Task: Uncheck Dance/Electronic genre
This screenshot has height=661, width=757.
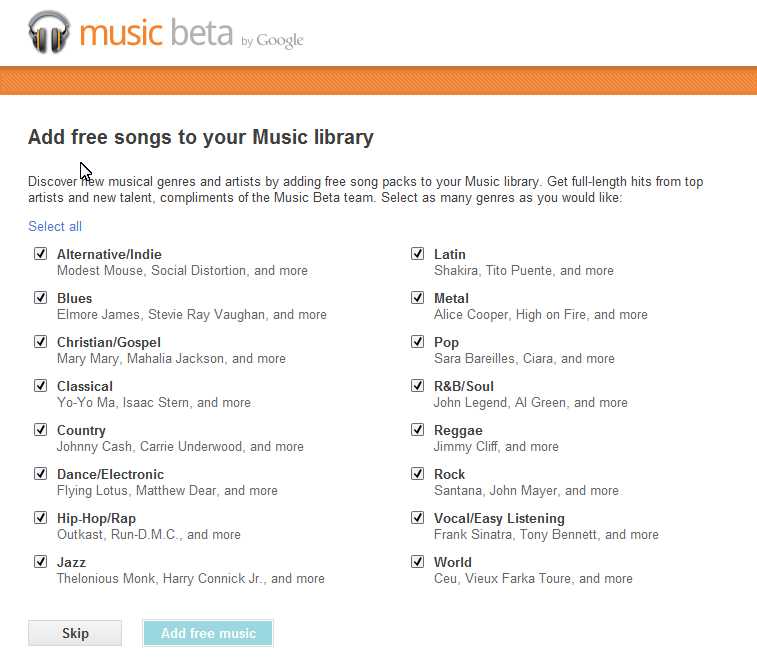Action: click(41, 474)
